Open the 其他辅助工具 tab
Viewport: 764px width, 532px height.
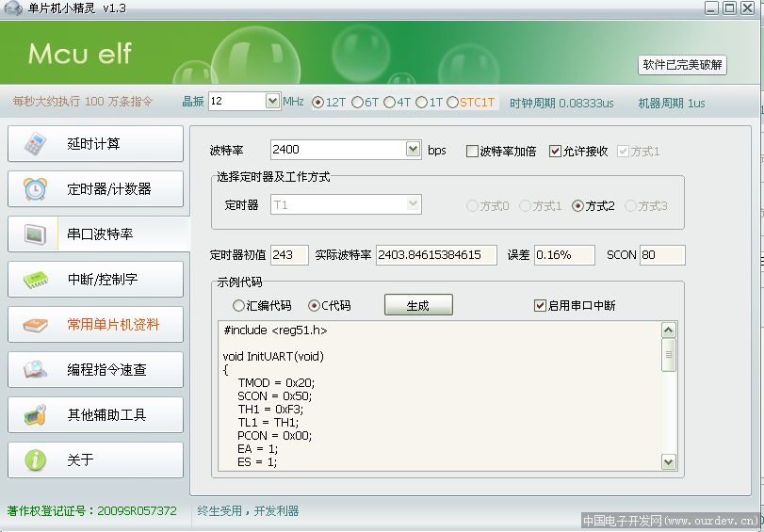[95, 414]
